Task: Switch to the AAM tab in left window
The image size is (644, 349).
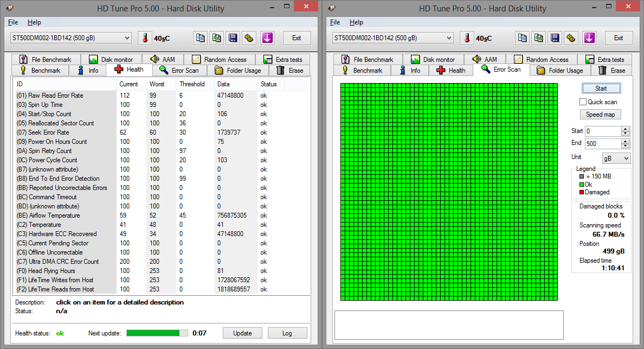Action: coord(163,60)
